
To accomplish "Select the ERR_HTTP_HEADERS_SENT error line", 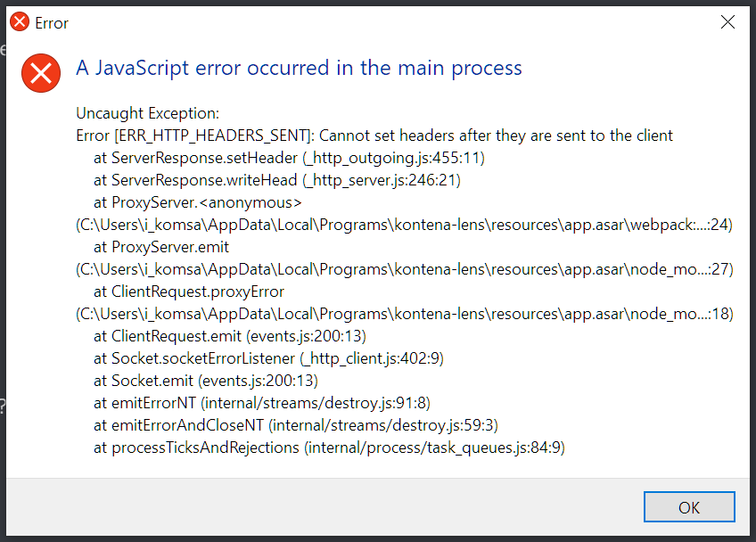I will (x=374, y=135).
